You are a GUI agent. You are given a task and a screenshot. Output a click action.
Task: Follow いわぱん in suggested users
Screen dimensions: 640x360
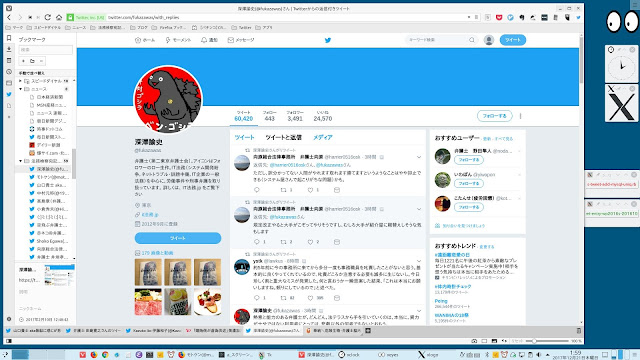point(469,184)
